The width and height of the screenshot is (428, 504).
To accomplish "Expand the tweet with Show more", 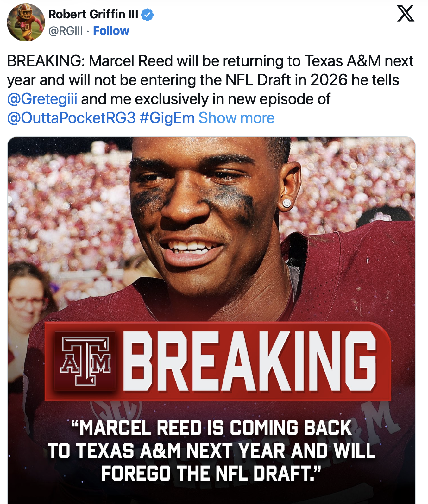I will (236, 118).
